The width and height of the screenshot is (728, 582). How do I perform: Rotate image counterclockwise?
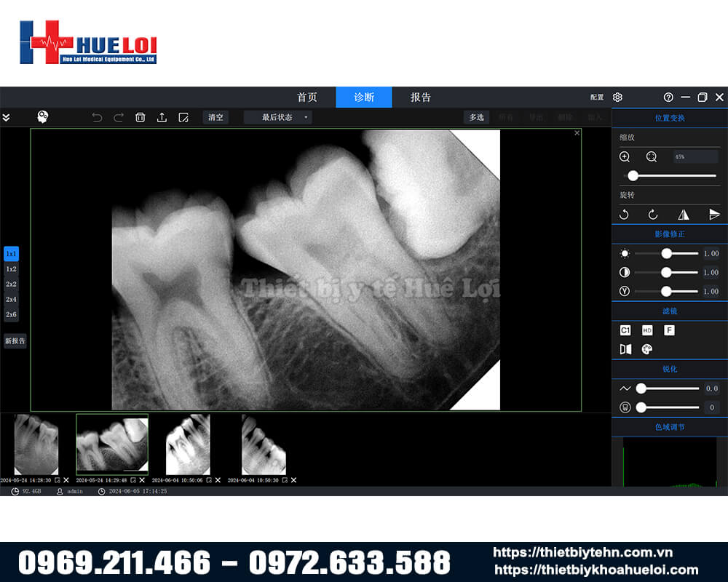point(624,215)
